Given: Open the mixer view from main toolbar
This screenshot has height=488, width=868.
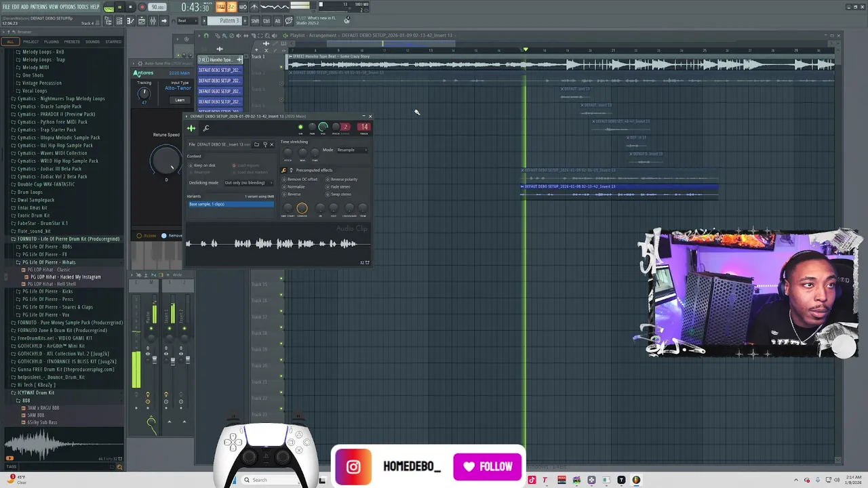Looking at the screenshot, I should click(x=153, y=21).
